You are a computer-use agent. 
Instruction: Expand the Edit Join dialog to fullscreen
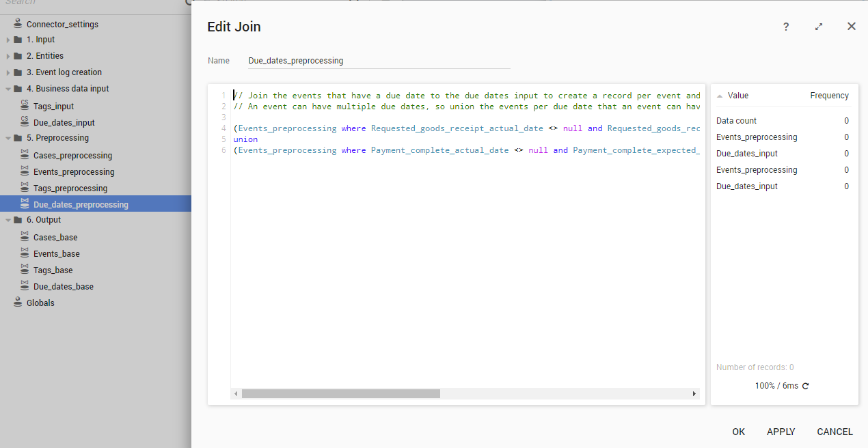tap(819, 27)
